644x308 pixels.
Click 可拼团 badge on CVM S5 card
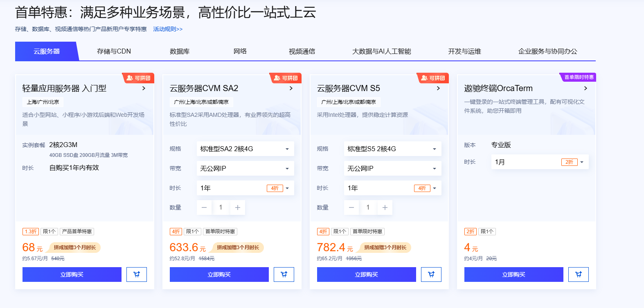click(x=433, y=78)
